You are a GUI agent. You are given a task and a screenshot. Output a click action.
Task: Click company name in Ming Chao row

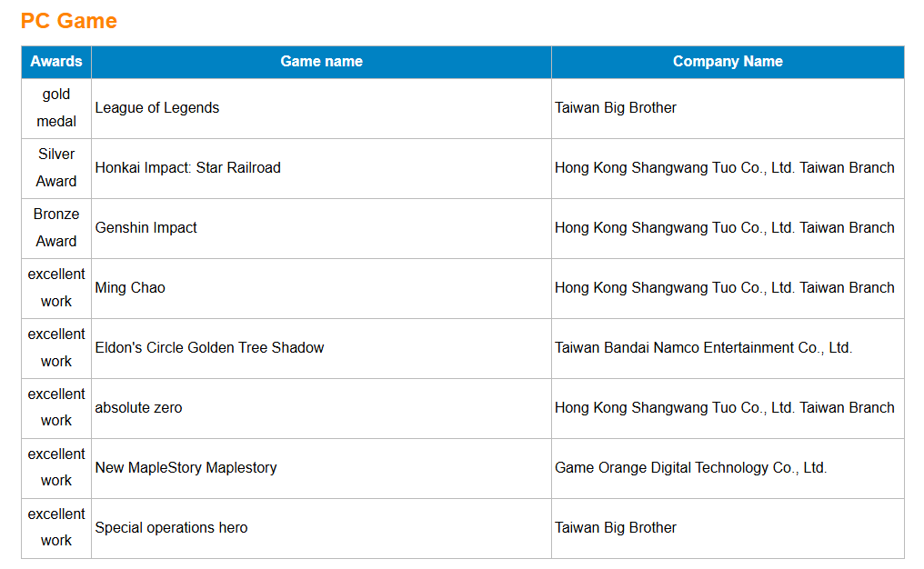728,289
